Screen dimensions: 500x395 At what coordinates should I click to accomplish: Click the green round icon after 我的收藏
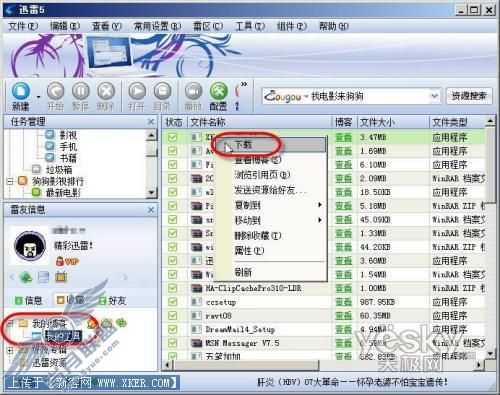point(122,322)
